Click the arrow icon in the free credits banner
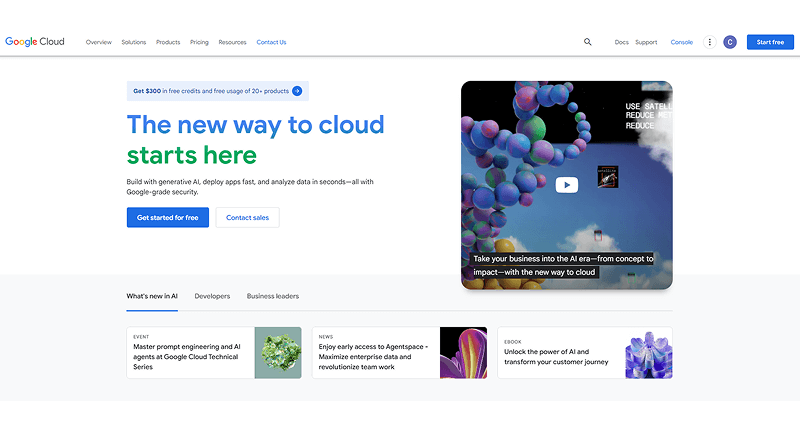The image size is (800, 445). 297,91
